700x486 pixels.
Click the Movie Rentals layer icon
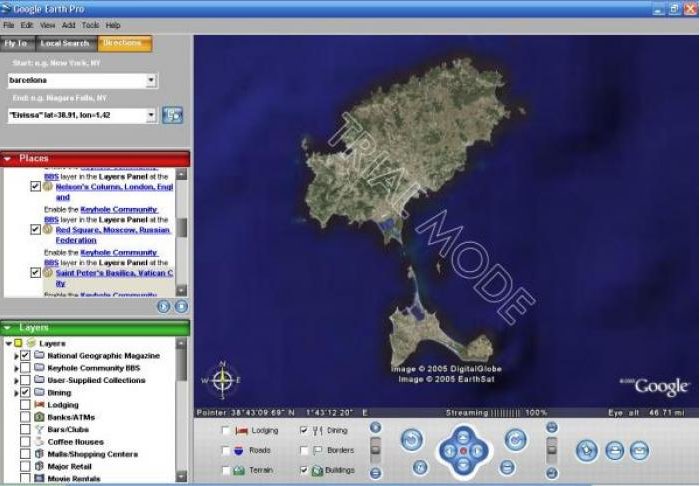[39, 478]
